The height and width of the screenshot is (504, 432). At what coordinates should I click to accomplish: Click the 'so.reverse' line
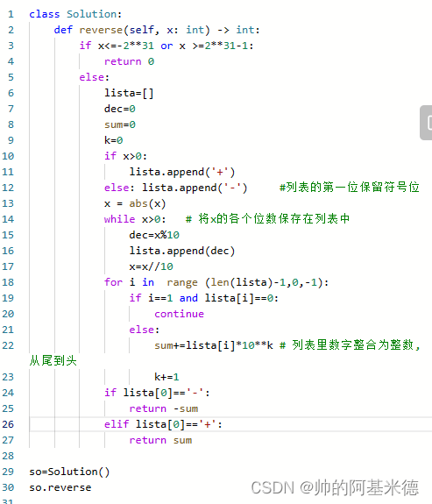pos(60,487)
